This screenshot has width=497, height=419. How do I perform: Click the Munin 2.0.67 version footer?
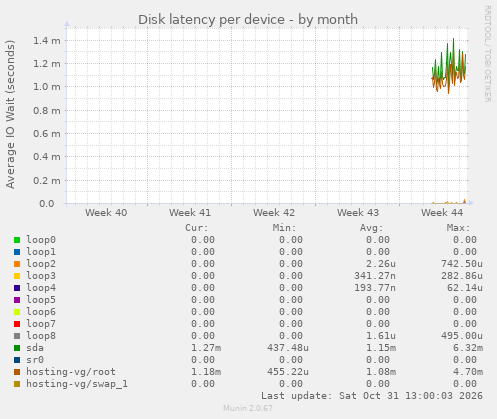[248, 408]
